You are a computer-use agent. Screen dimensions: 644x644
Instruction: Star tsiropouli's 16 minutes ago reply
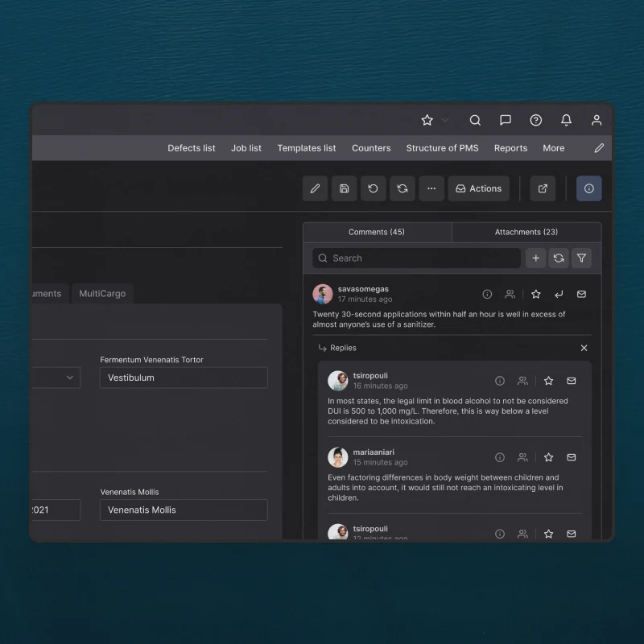click(549, 381)
